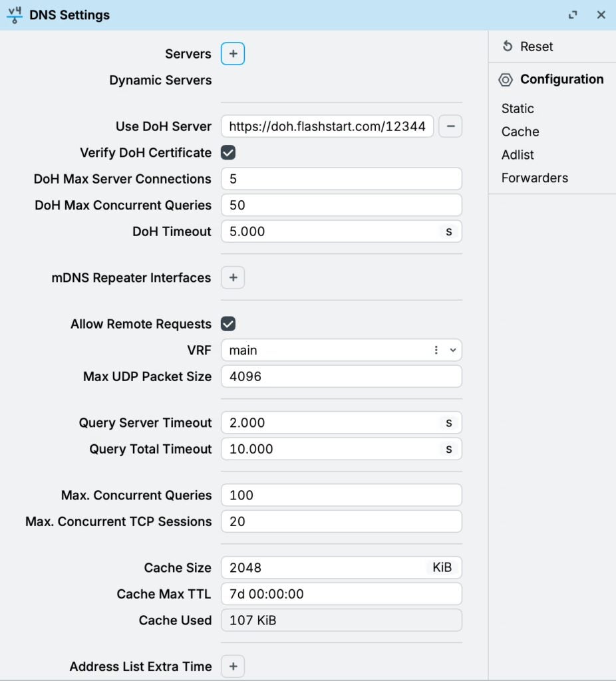Click the Configuration hexagon icon
Viewport: 616px width, 681px height.
pyautogui.click(x=505, y=80)
